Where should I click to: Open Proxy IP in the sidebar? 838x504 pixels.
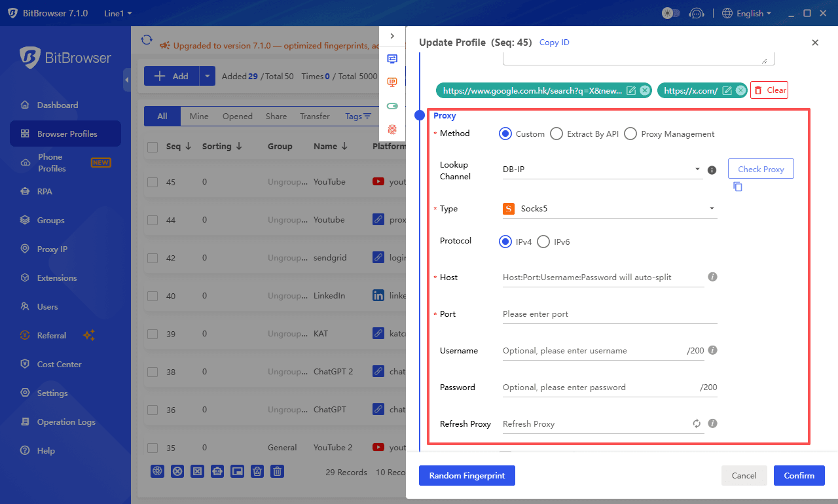(52, 249)
